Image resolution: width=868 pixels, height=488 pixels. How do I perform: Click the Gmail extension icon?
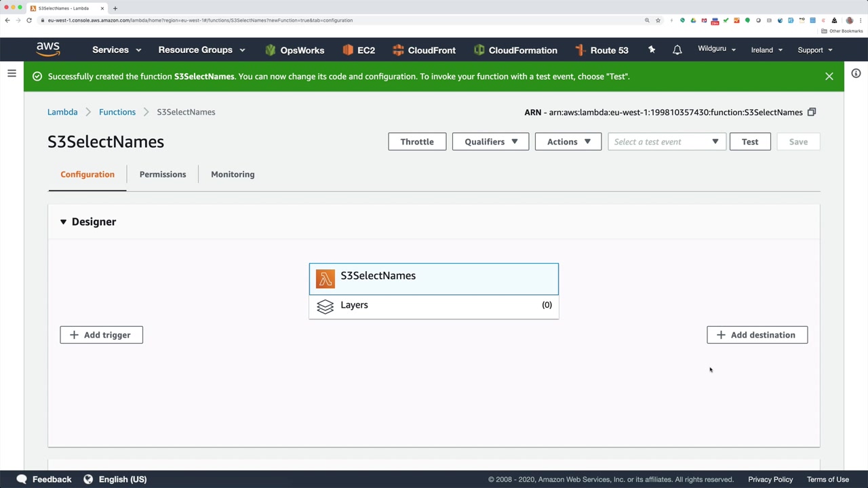pyautogui.click(x=704, y=20)
